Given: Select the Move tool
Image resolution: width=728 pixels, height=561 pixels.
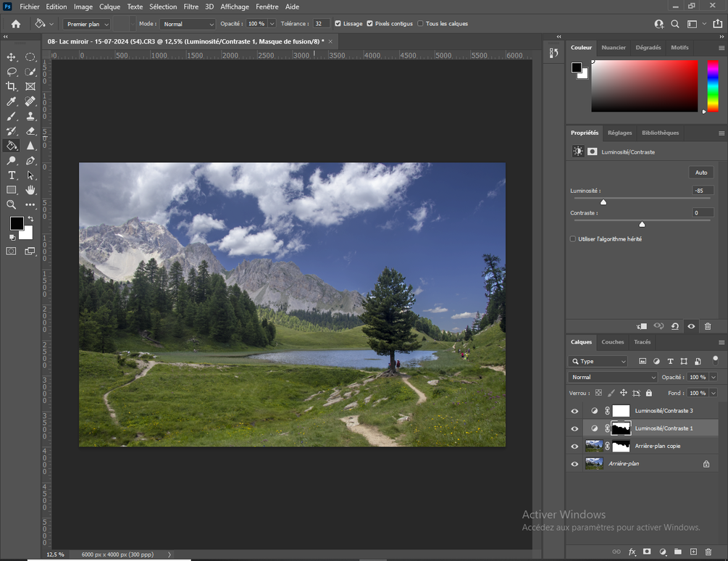Looking at the screenshot, I should 11,57.
